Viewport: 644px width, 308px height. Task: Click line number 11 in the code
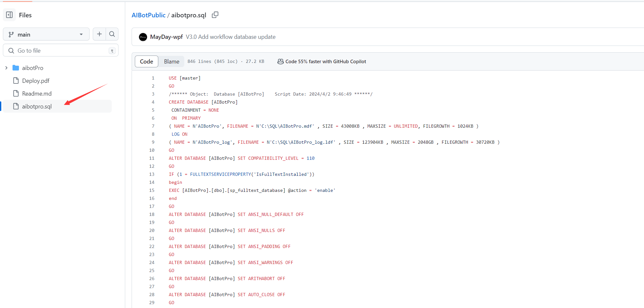click(152, 158)
